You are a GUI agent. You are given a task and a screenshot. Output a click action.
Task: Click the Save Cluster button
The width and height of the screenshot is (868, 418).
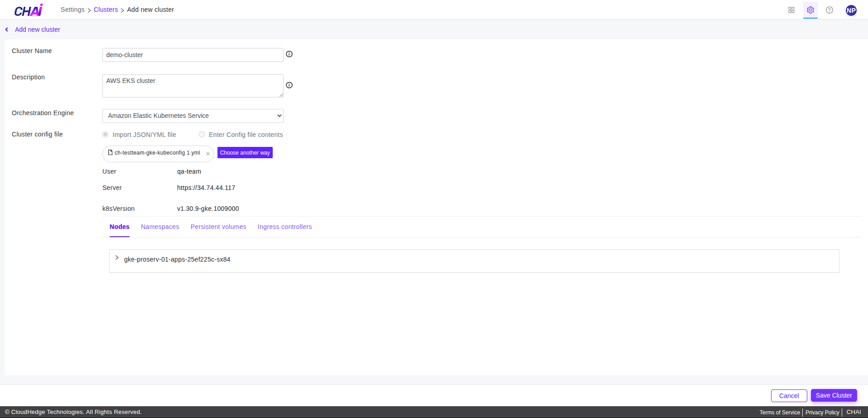[834, 395]
